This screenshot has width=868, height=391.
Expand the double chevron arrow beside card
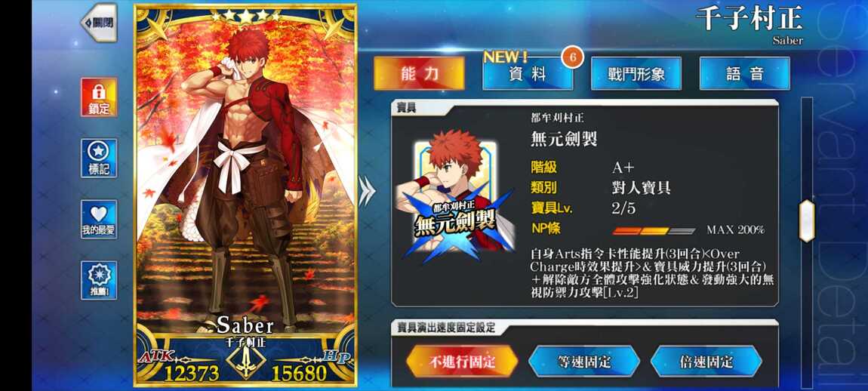367,192
